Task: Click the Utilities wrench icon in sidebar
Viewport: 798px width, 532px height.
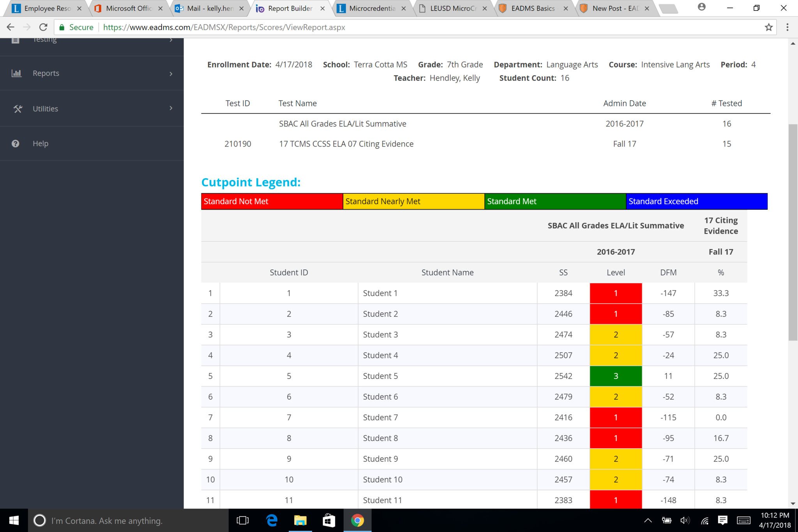Action: coord(18,109)
